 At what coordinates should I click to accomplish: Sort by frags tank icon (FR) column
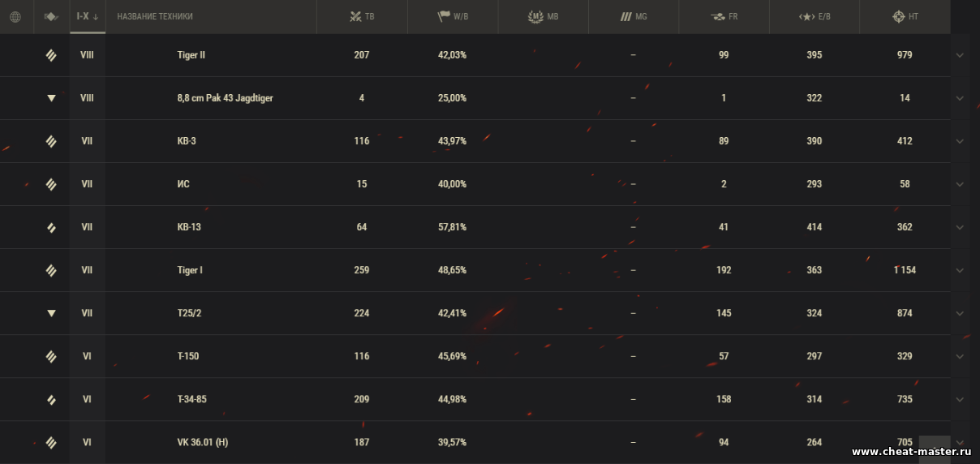[724, 16]
